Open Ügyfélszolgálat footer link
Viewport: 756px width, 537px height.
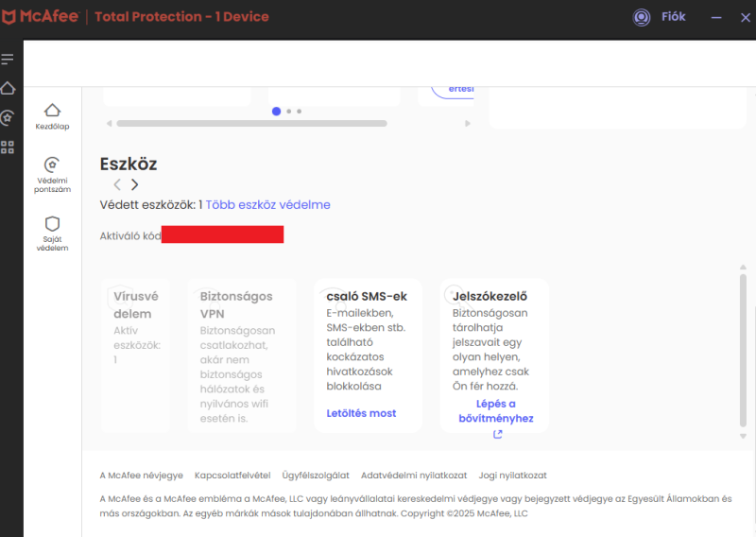coord(316,476)
